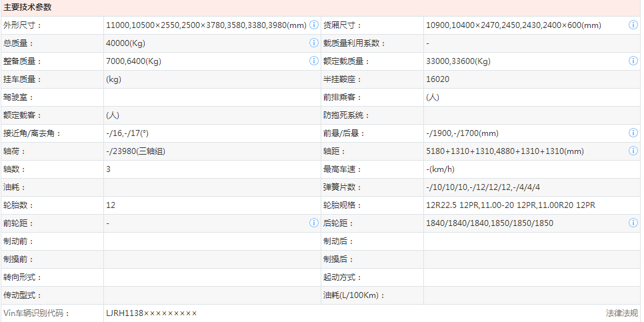Click the 半挂鞍座 value 16020
Viewport: 644px width, 322px height.
pyautogui.click(x=437, y=79)
